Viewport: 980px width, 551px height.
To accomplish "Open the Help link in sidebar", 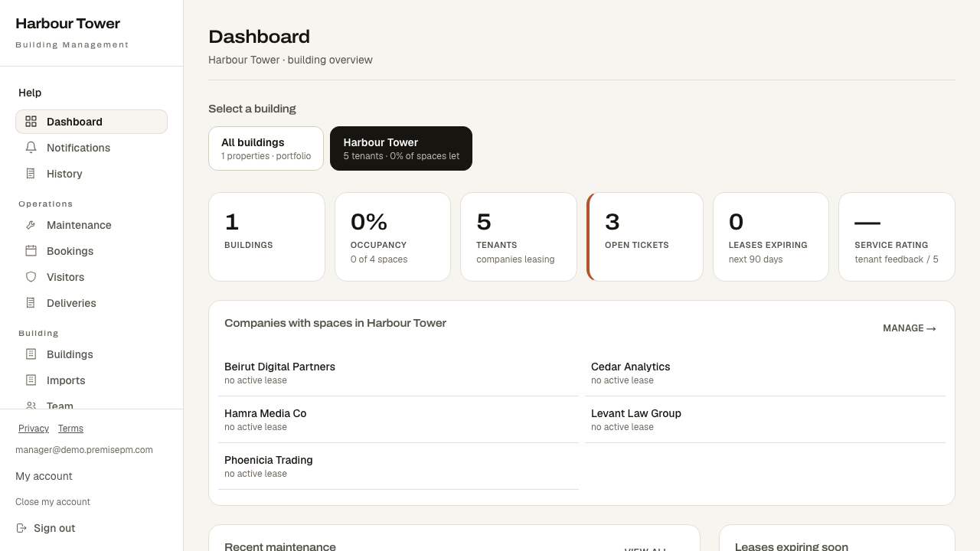I will [30, 93].
